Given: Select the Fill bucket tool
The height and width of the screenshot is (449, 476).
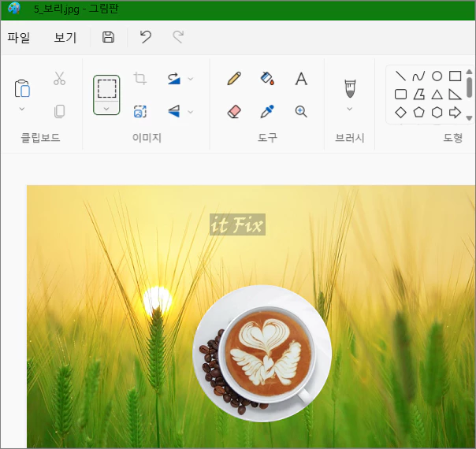Looking at the screenshot, I should (x=267, y=78).
